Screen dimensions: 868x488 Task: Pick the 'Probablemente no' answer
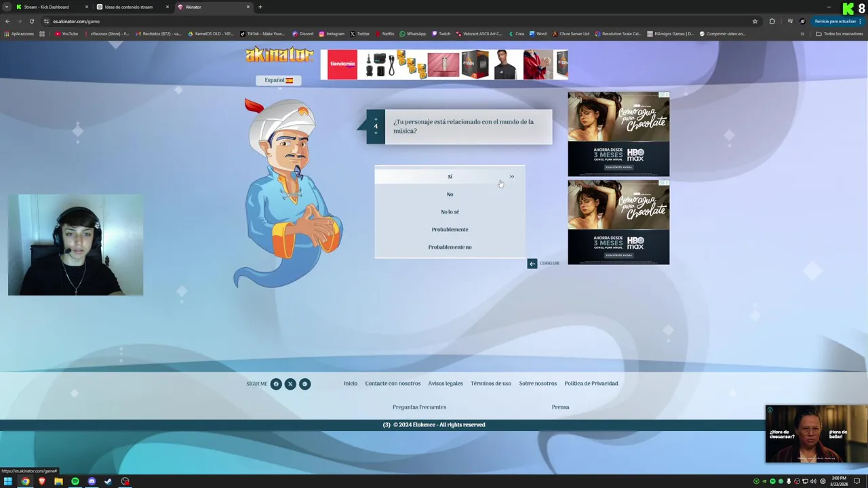450,247
